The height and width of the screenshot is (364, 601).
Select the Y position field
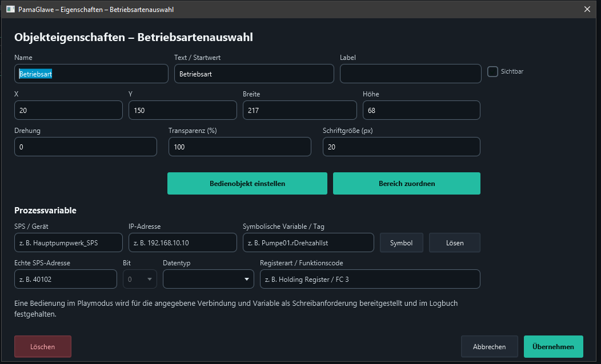pos(182,110)
